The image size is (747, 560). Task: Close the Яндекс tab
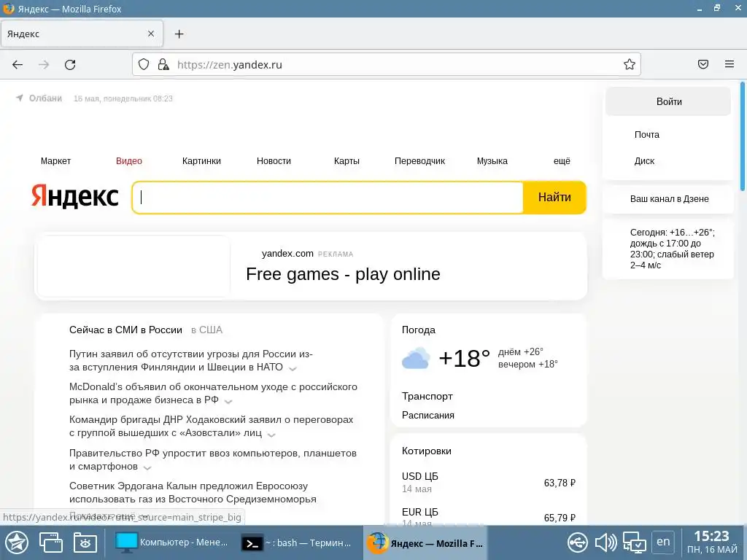pyautogui.click(x=151, y=34)
